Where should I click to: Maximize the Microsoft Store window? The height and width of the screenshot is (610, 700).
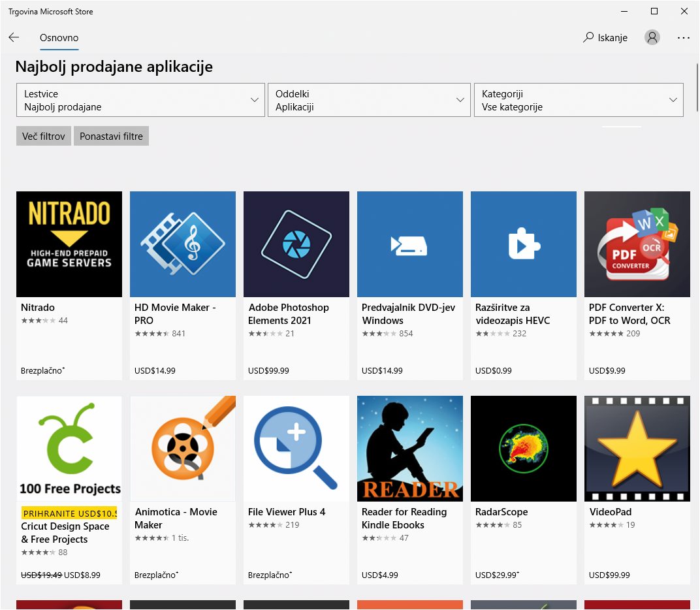click(x=654, y=11)
